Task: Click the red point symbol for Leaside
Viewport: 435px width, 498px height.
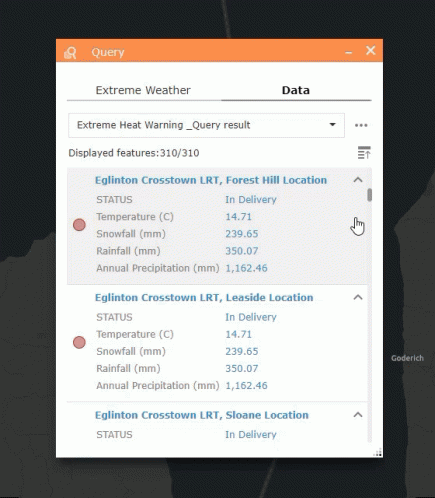Action: click(79, 342)
